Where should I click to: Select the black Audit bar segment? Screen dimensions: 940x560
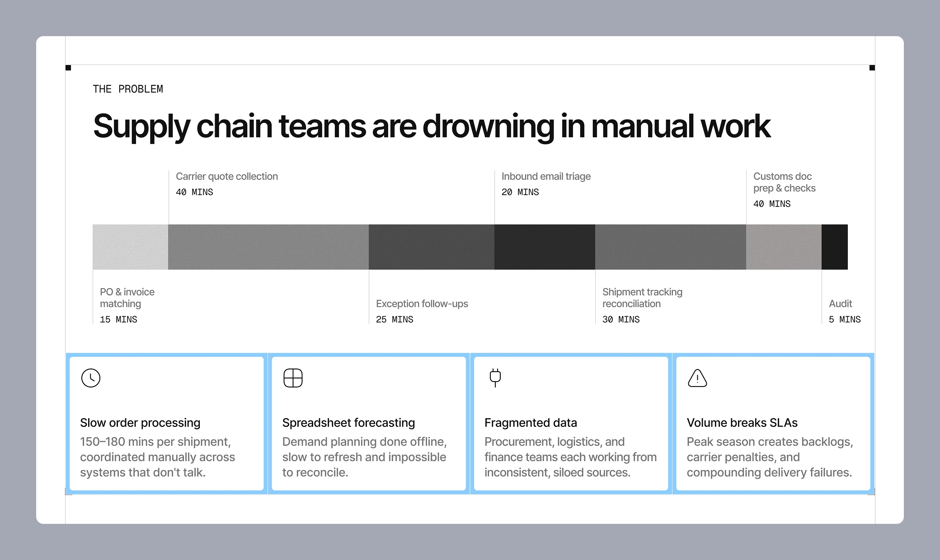click(x=834, y=247)
